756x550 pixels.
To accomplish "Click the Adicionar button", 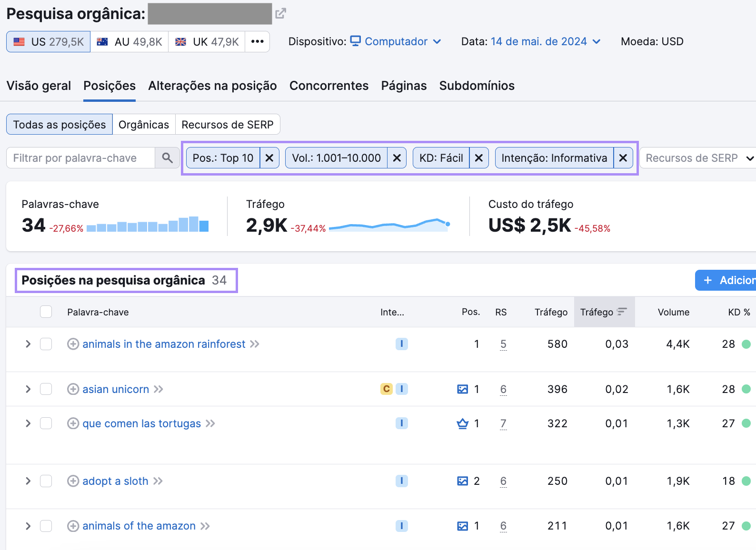I will (726, 280).
